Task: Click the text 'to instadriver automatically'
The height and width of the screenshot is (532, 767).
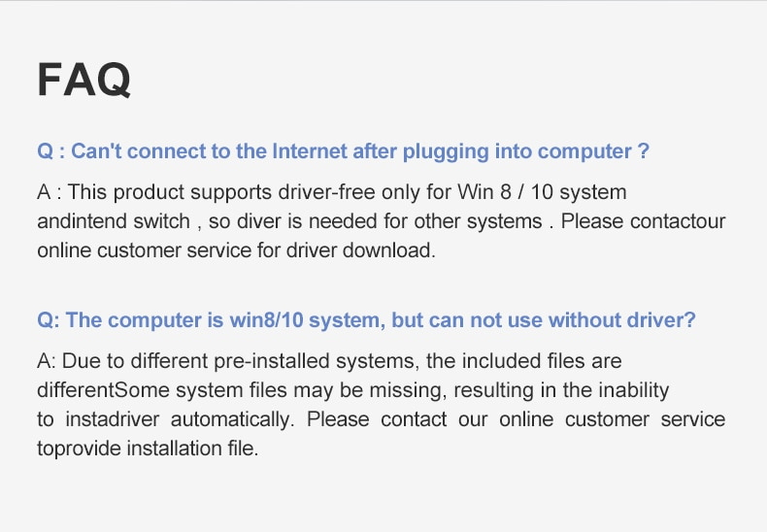Action: [x=166, y=419]
